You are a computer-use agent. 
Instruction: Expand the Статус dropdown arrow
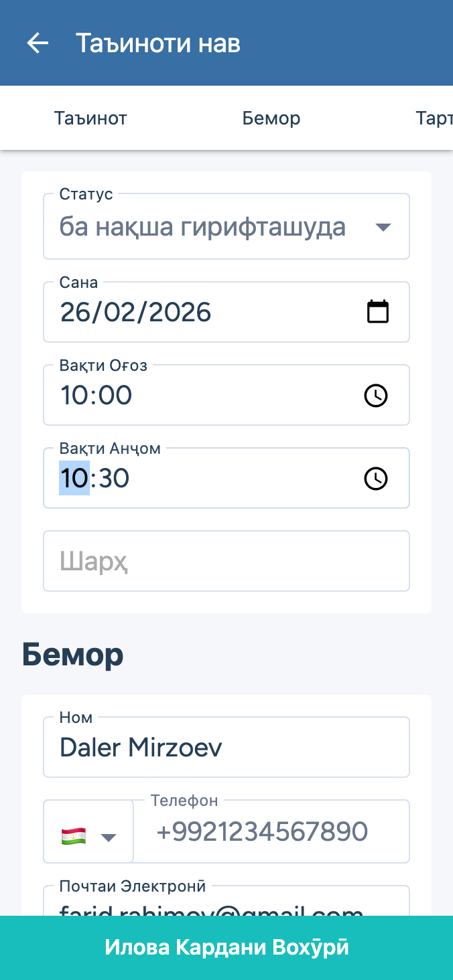tap(383, 228)
